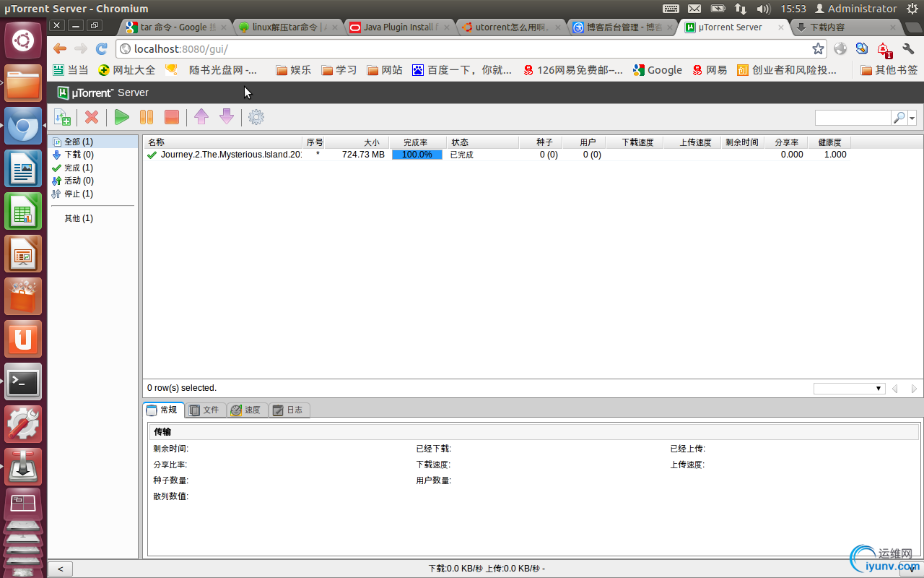
Task: Open the 当当 bookmark
Action: pos(71,70)
